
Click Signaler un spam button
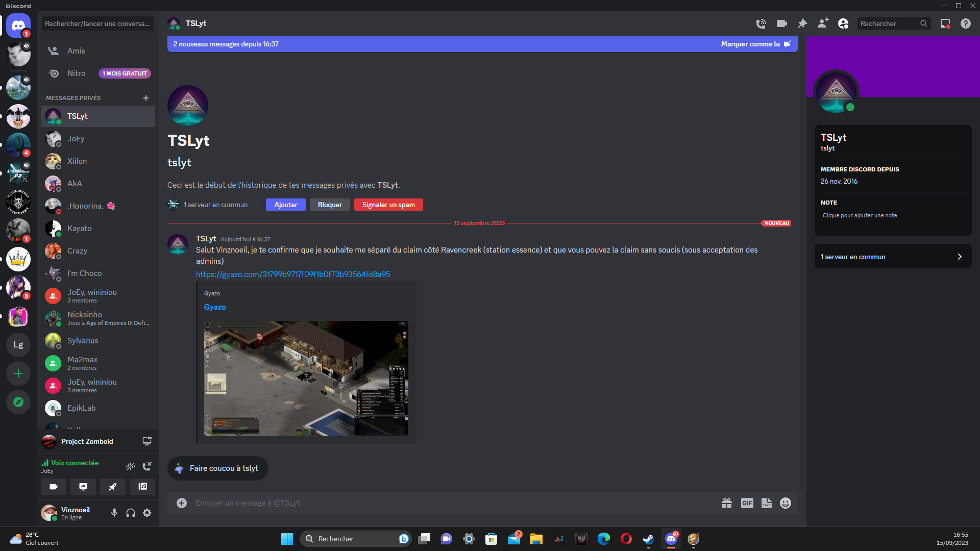[x=388, y=205]
